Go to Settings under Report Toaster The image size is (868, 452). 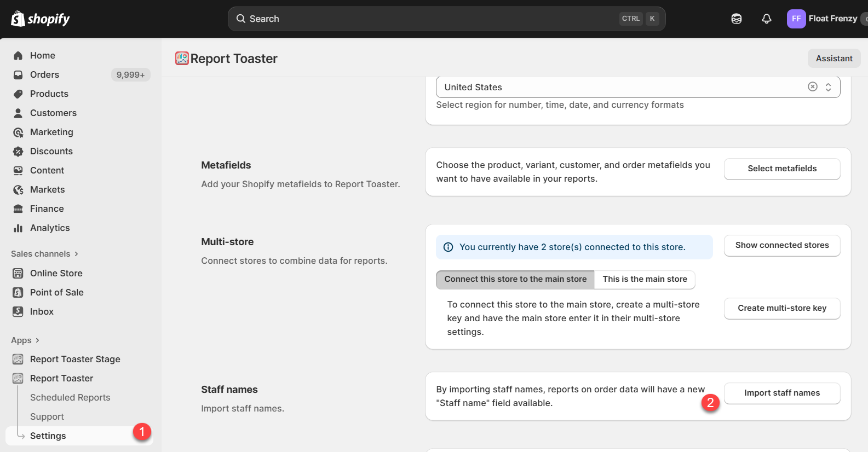click(x=48, y=436)
